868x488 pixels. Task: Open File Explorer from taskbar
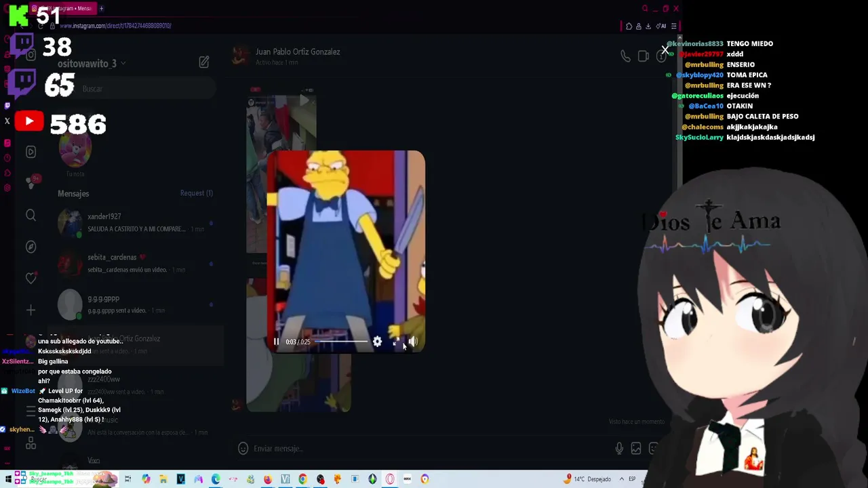[x=163, y=479]
